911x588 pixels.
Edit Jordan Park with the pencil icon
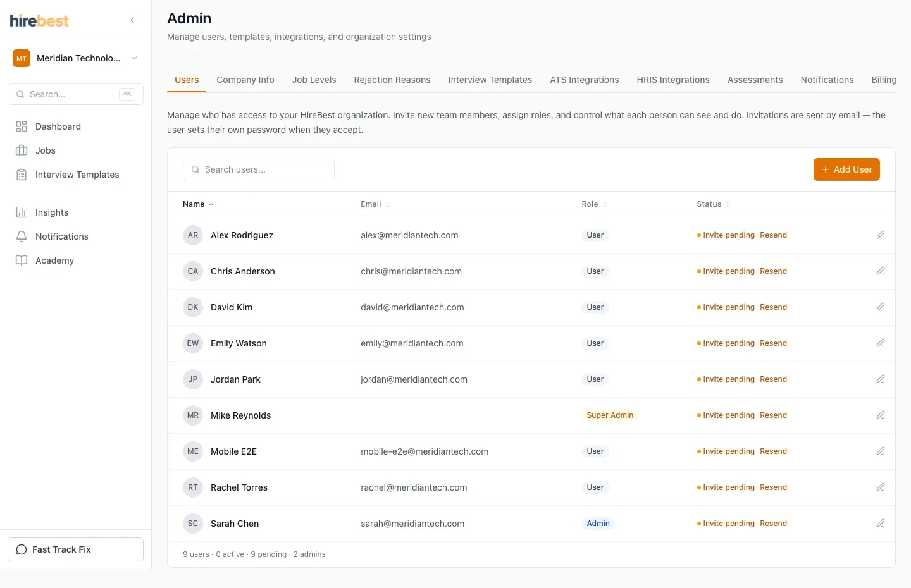coord(880,379)
